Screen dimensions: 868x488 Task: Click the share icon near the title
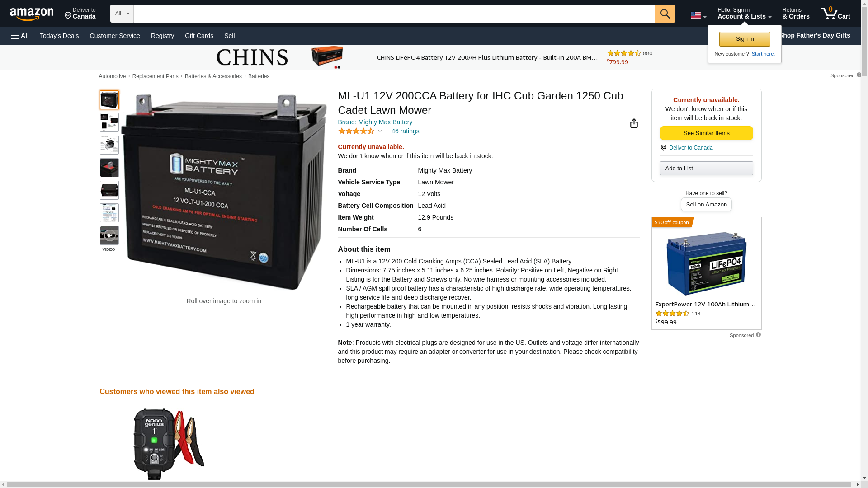[x=634, y=123]
